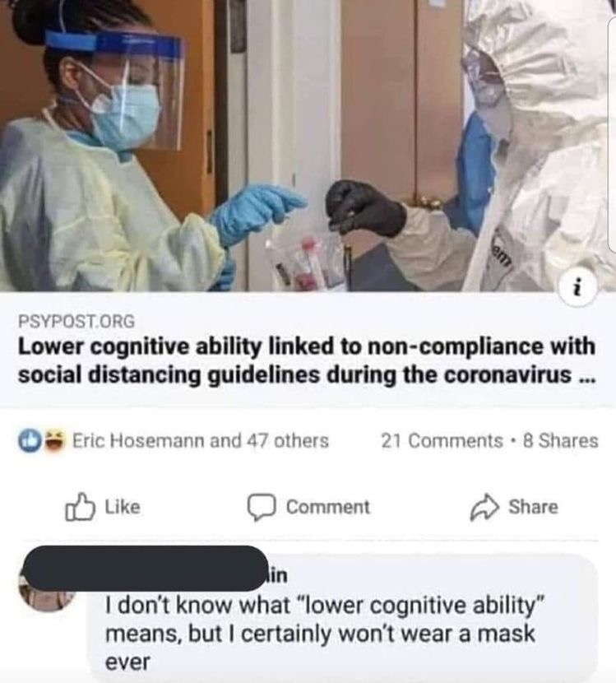Open the 21 Comments list
Viewport: 616px width, 683px height.
coord(442,440)
